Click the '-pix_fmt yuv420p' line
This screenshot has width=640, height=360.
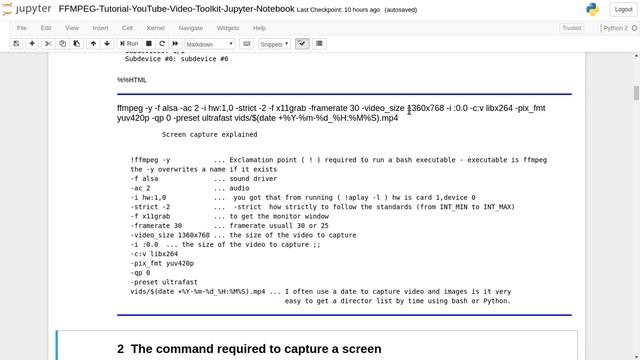click(162, 263)
